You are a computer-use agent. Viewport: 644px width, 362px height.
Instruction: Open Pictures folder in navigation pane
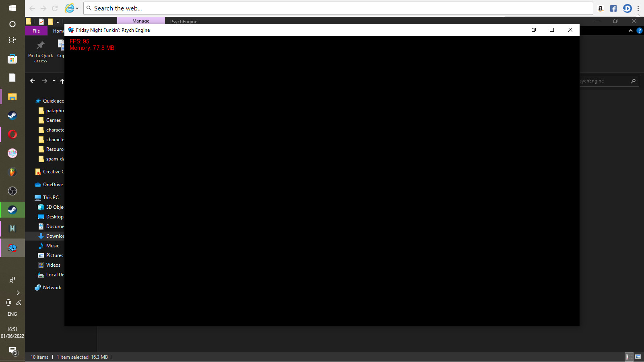(x=51, y=255)
